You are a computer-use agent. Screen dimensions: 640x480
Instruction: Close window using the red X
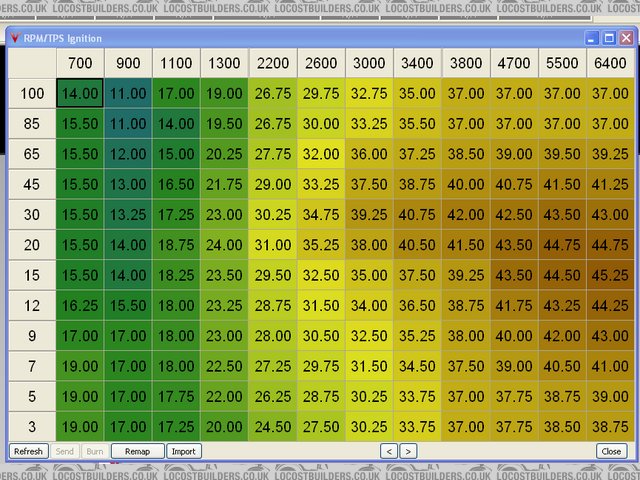click(626, 37)
